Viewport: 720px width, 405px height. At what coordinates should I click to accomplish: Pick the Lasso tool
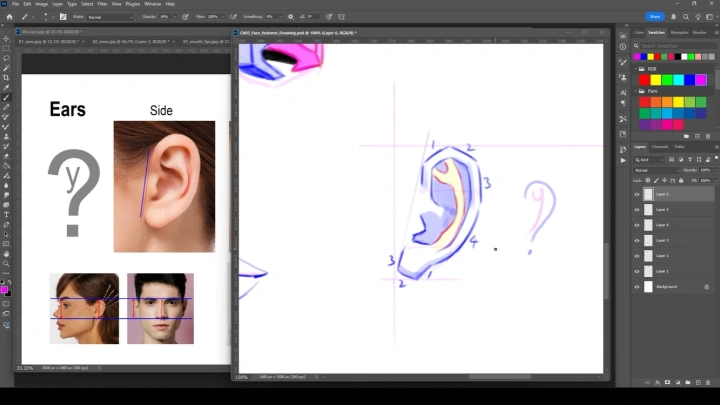6,58
